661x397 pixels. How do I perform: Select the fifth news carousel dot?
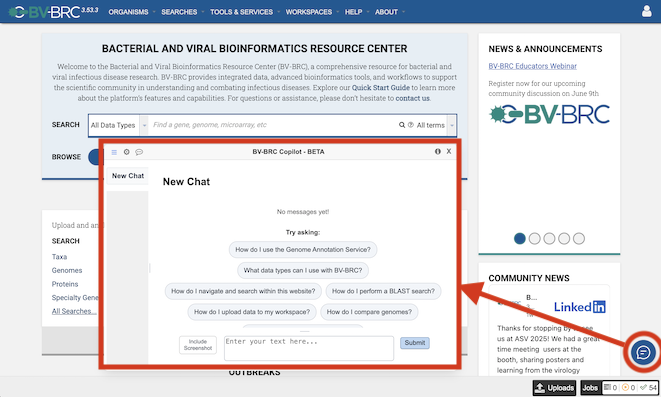click(x=579, y=239)
